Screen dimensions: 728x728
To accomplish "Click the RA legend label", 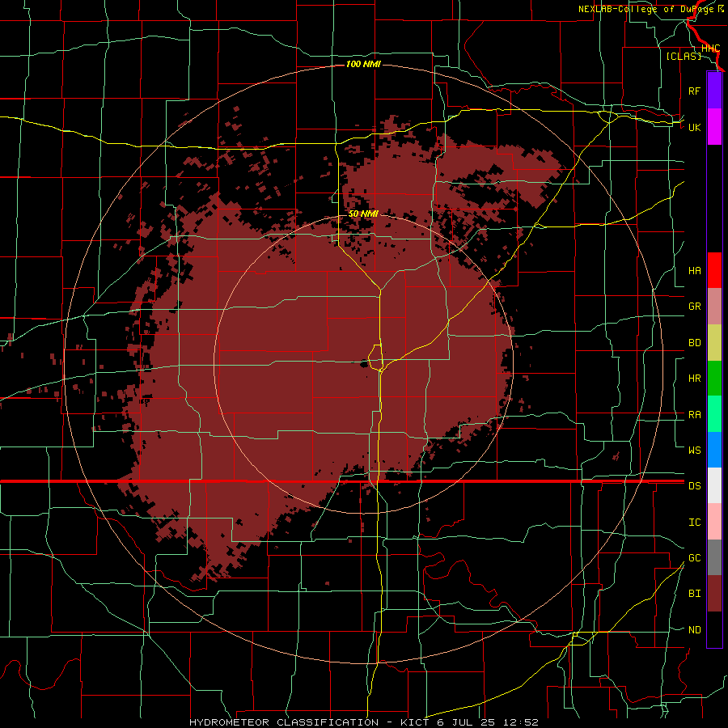I will coord(694,415).
